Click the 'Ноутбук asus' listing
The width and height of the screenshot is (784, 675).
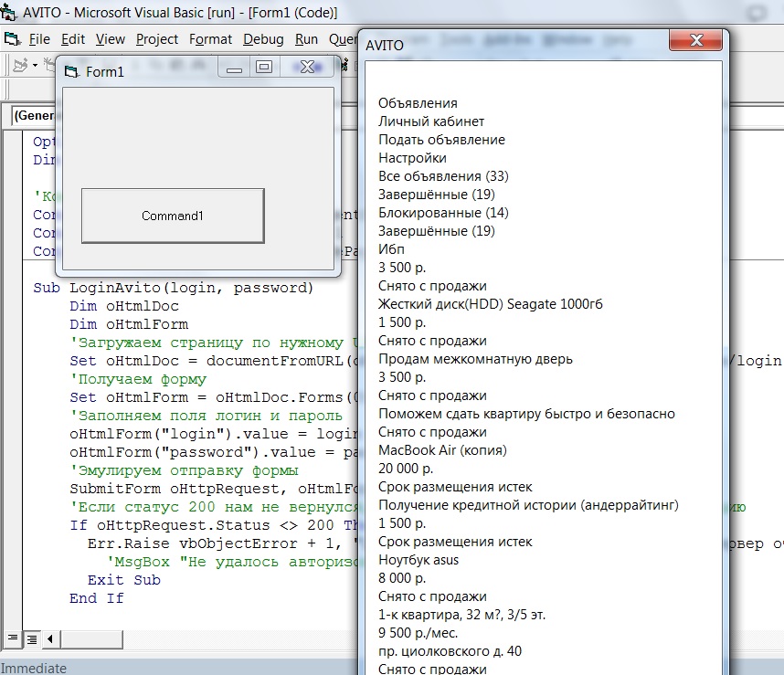click(x=418, y=560)
